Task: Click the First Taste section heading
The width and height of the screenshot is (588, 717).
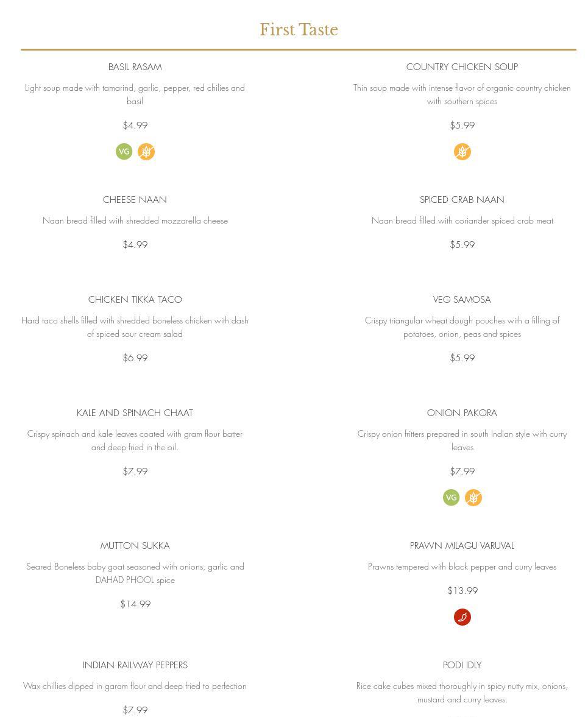Action: [299, 30]
